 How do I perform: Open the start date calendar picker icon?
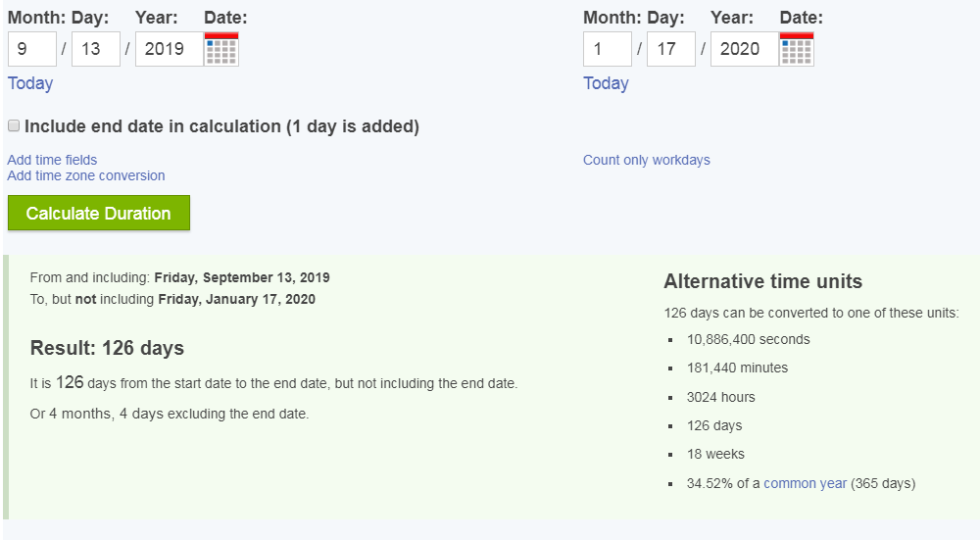(x=221, y=49)
